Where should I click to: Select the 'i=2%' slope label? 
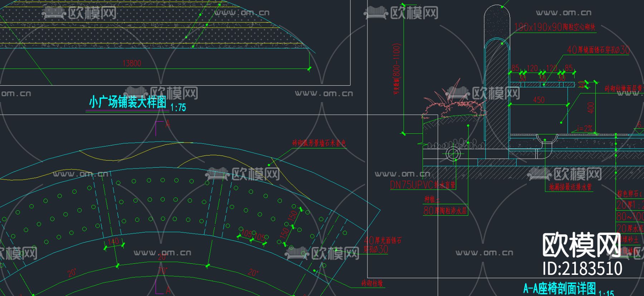(585, 128)
